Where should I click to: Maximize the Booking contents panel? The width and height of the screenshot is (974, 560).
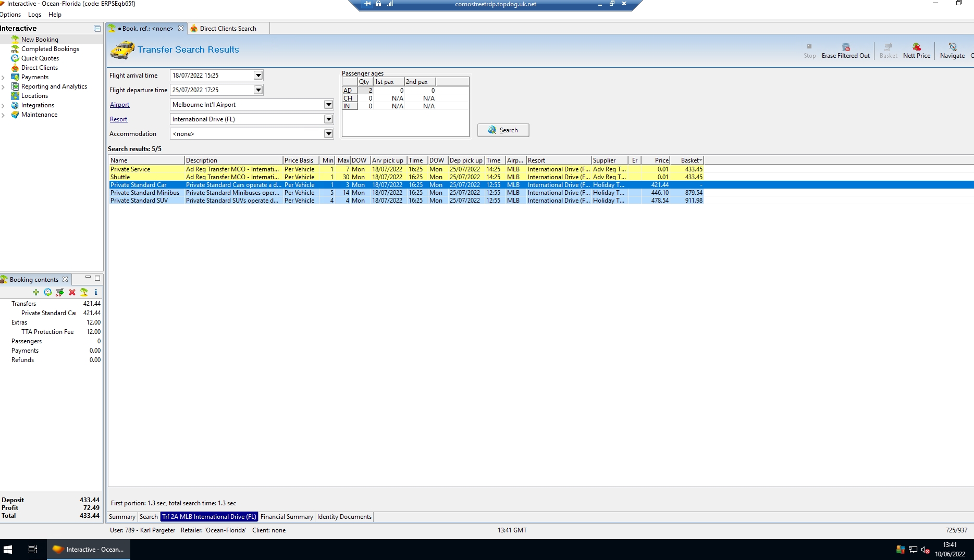pyautogui.click(x=97, y=278)
